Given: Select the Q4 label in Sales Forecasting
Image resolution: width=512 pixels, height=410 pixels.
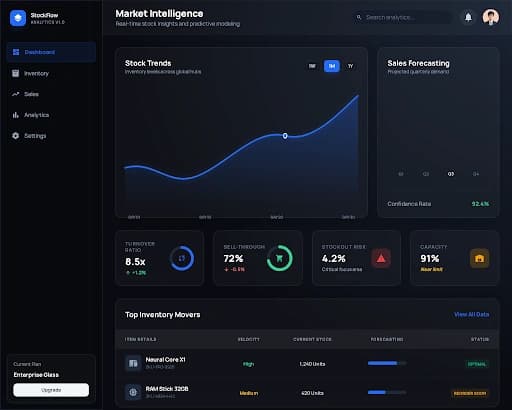Looking at the screenshot, I should [x=476, y=174].
